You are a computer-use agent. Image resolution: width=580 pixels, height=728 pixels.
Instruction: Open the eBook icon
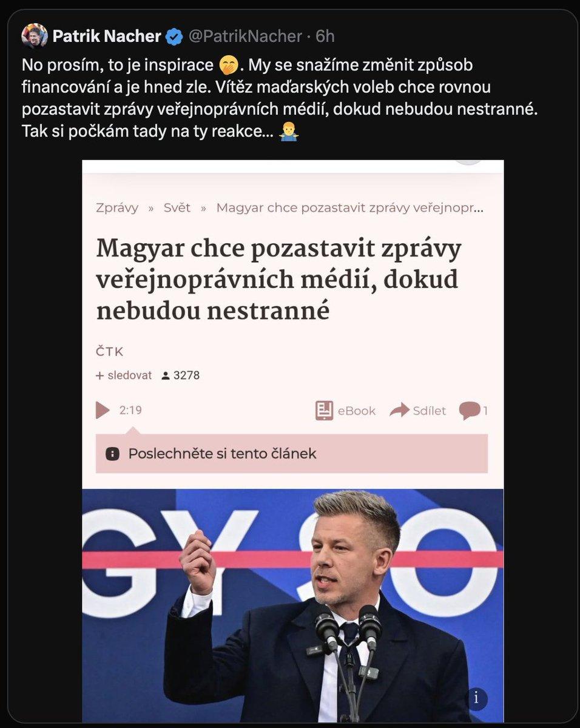(325, 411)
